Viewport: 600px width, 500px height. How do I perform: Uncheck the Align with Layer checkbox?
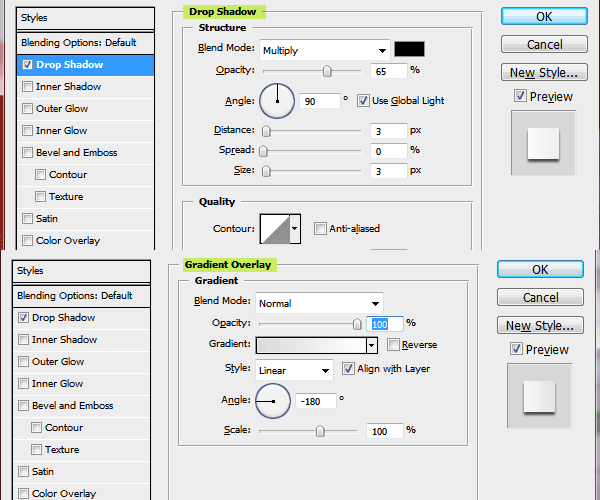coord(348,369)
